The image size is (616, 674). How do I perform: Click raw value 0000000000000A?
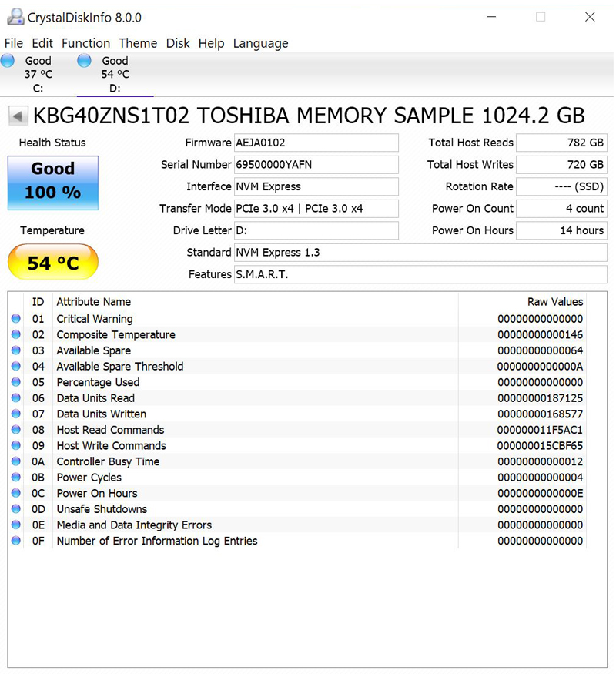540,366
